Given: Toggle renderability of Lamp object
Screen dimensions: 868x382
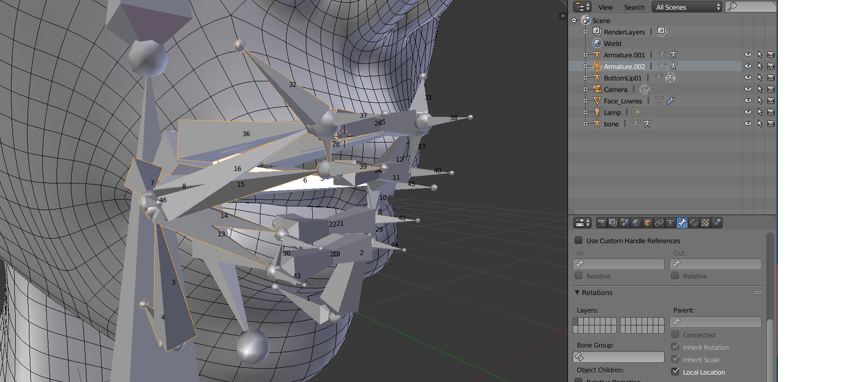Looking at the screenshot, I should [x=771, y=112].
